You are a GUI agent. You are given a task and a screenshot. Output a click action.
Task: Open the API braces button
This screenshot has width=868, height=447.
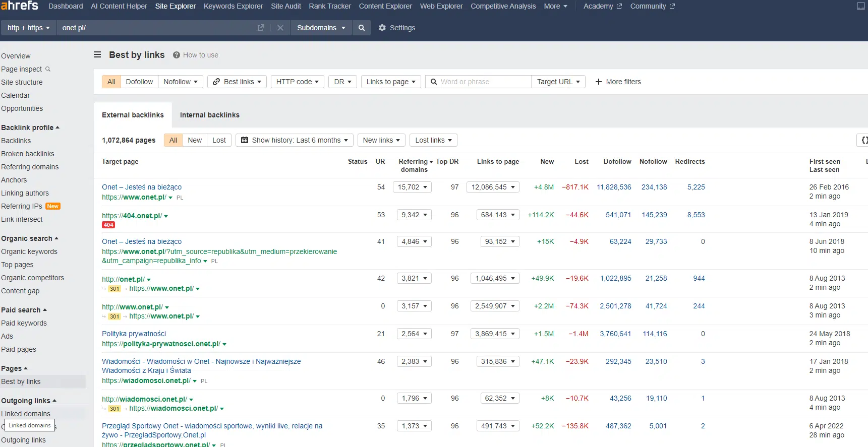tap(862, 140)
